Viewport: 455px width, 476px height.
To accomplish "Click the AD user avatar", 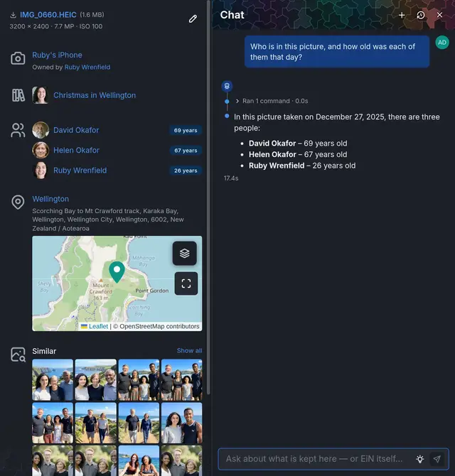I will click(442, 43).
